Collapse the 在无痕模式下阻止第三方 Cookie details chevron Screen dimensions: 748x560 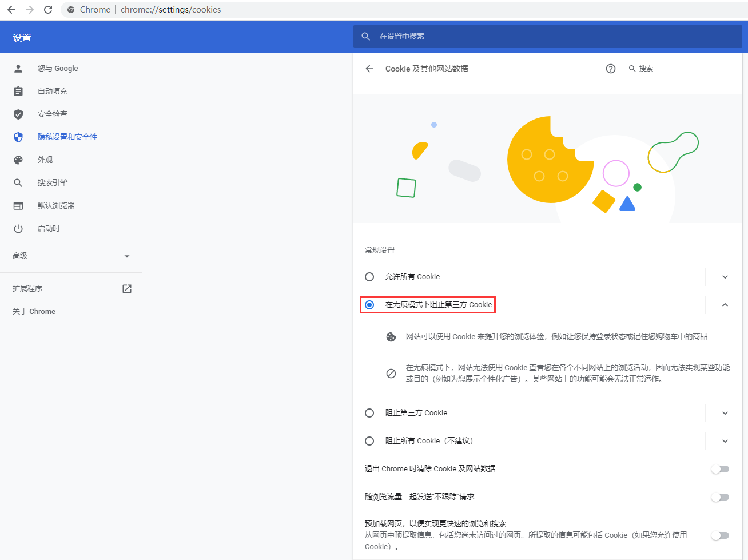tap(725, 305)
